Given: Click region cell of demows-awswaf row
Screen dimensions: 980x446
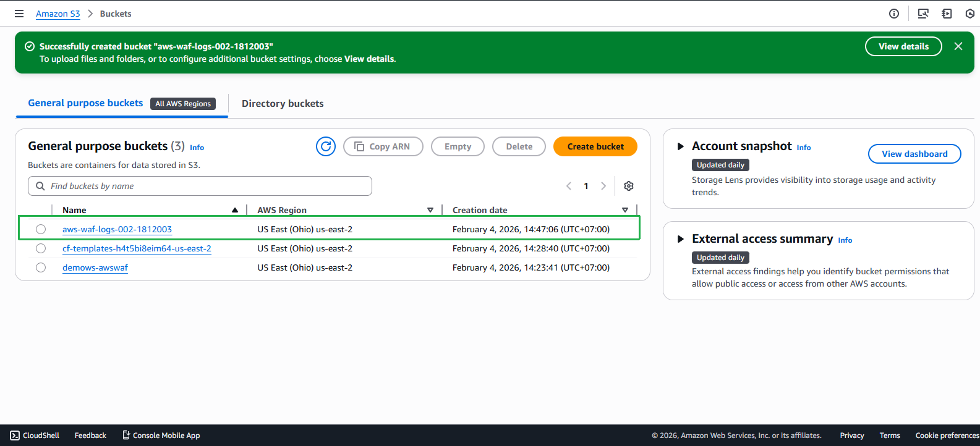Looking at the screenshot, I should [305, 267].
